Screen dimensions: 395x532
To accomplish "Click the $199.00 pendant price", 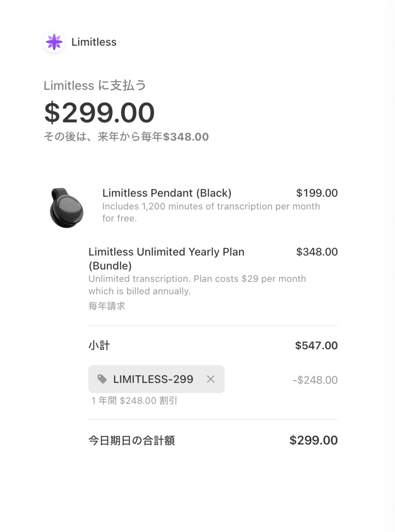I will 317,193.
